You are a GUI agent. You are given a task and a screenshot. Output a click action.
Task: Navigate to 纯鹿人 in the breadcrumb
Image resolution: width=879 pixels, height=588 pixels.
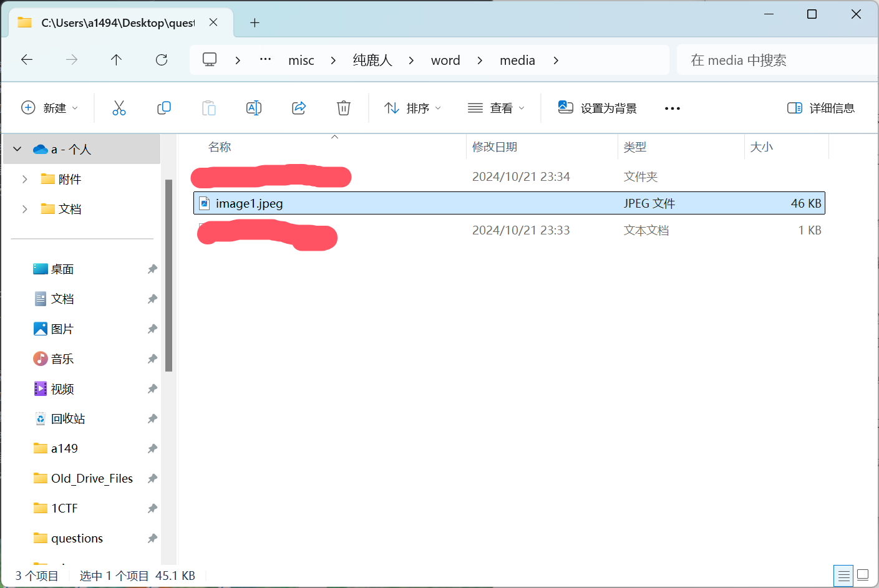click(372, 60)
